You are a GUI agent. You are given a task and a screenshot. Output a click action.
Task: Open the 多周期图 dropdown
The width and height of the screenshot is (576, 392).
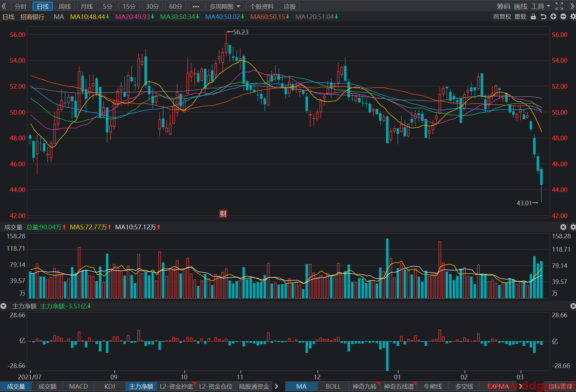[224, 6]
